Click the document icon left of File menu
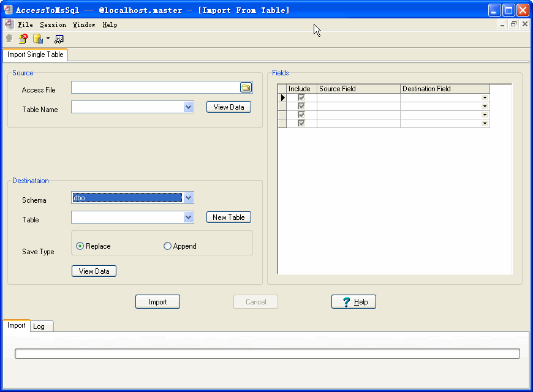533x392 pixels. (x=9, y=24)
